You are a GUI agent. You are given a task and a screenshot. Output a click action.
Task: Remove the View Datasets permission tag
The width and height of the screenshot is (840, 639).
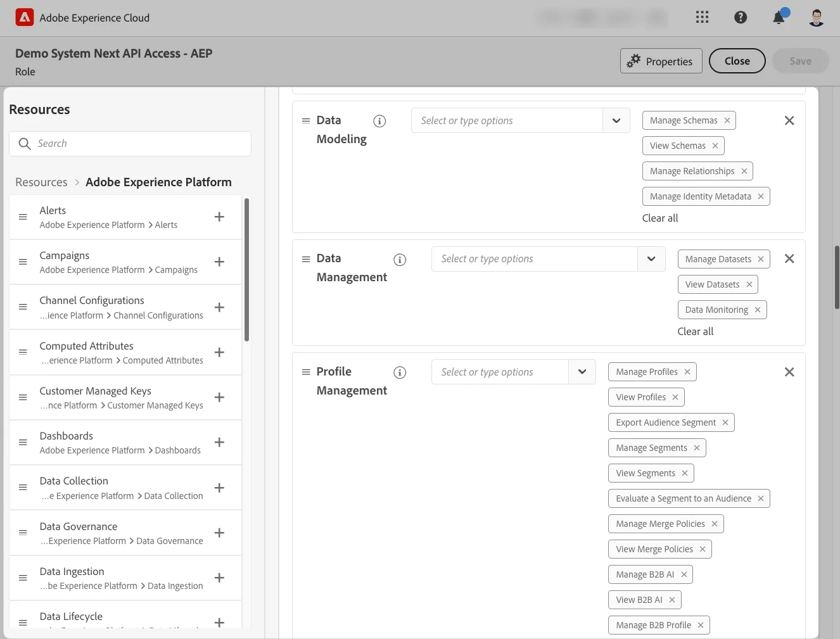tap(749, 284)
